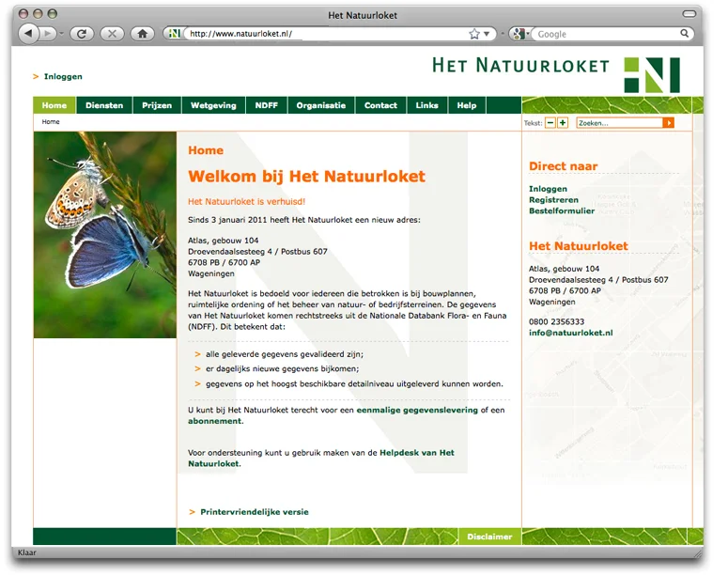Select the Home navigation tab
This screenshot has width=728, height=576.
tap(54, 105)
